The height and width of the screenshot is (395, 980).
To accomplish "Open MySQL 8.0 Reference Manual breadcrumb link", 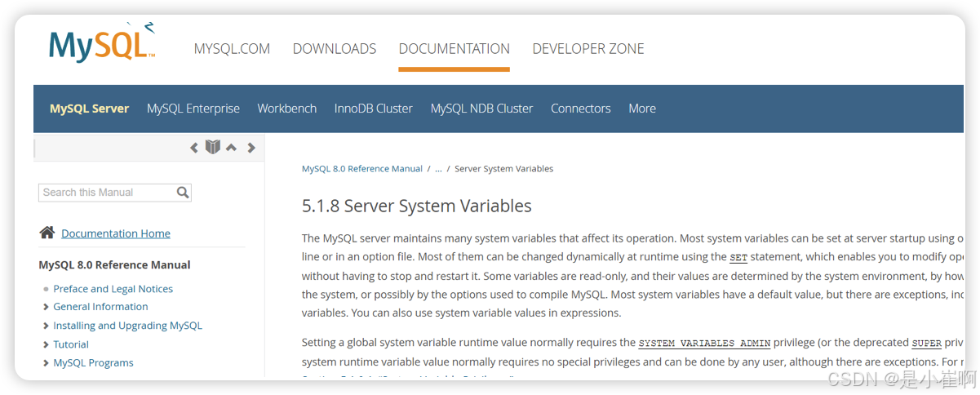I will (362, 169).
